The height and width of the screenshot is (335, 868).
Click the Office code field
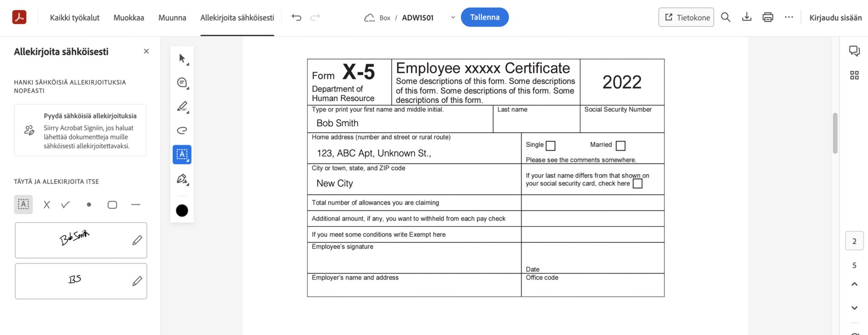click(x=593, y=285)
